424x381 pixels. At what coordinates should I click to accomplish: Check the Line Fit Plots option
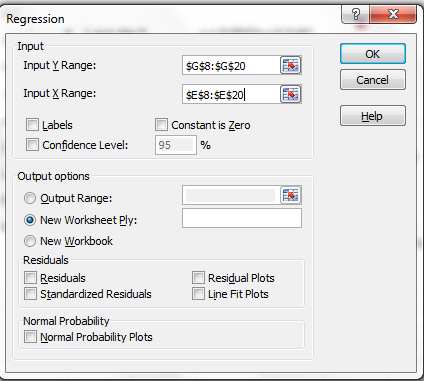tap(198, 294)
